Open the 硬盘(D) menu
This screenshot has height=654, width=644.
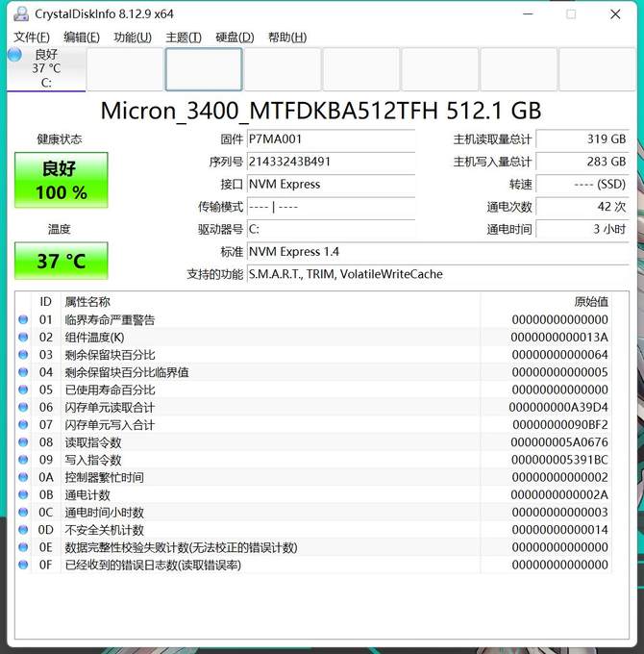[x=235, y=38]
